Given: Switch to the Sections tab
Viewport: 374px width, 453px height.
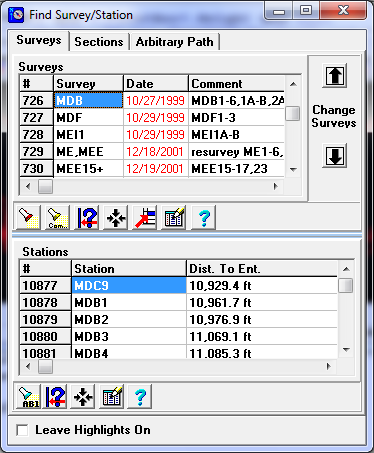Looking at the screenshot, I should click(x=99, y=42).
